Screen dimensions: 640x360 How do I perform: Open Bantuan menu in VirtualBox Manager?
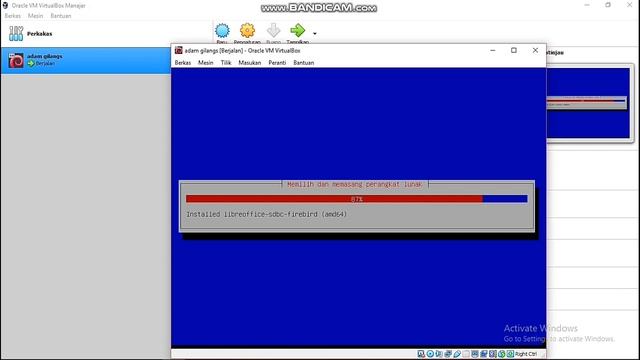tap(61, 16)
